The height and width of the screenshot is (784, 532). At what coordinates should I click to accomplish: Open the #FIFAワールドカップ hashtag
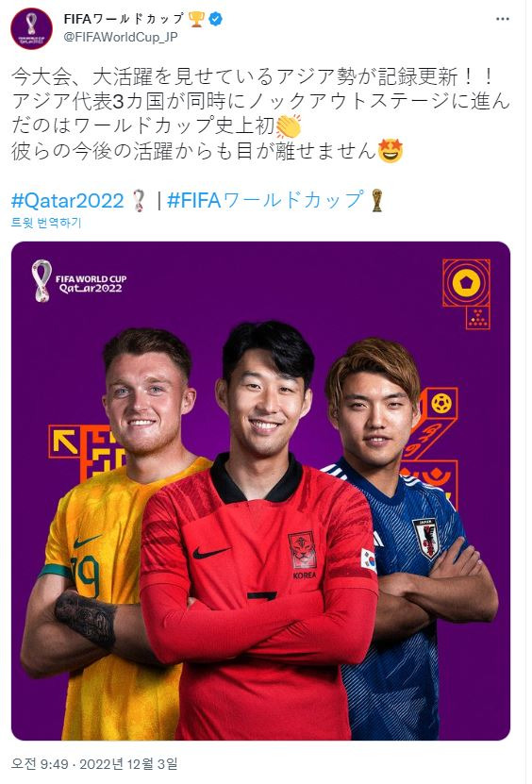click(265, 200)
